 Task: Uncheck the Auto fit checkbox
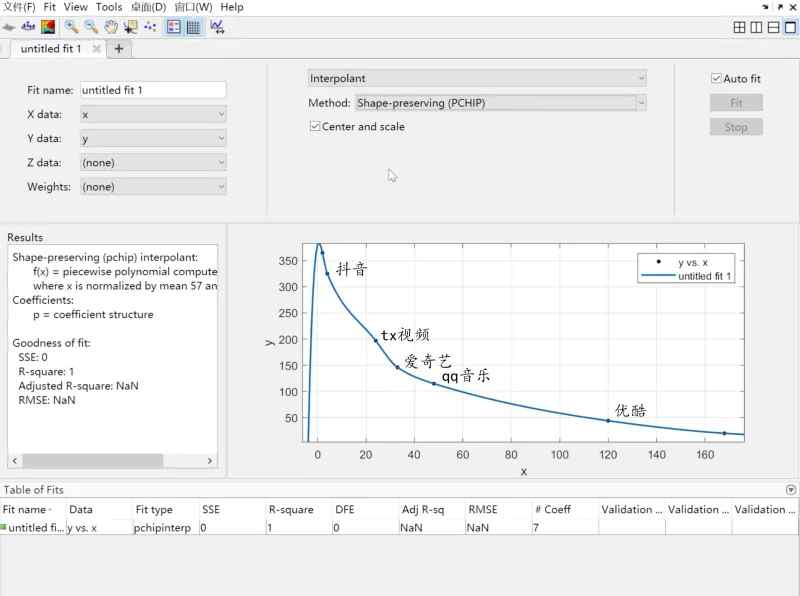(716, 78)
